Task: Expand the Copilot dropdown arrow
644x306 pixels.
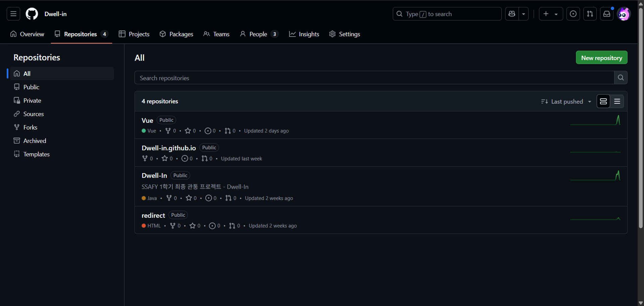Action: pos(524,14)
